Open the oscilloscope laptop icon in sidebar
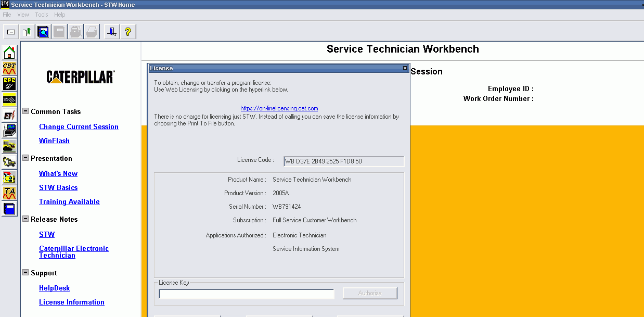Viewport: 644px width, 317px height. coord(9,131)
